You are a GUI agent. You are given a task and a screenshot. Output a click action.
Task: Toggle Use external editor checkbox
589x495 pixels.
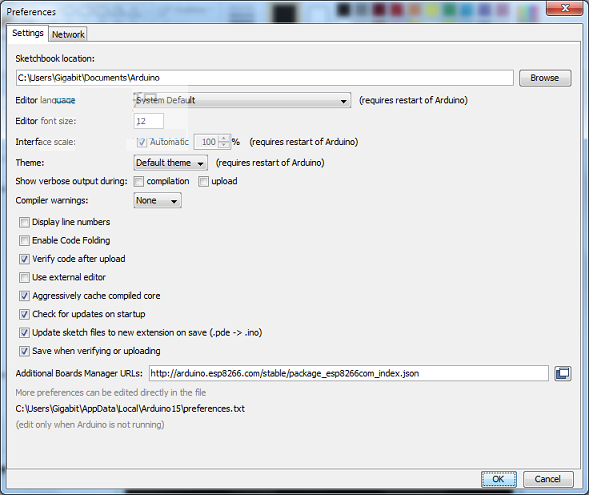(x=24, y=277)
